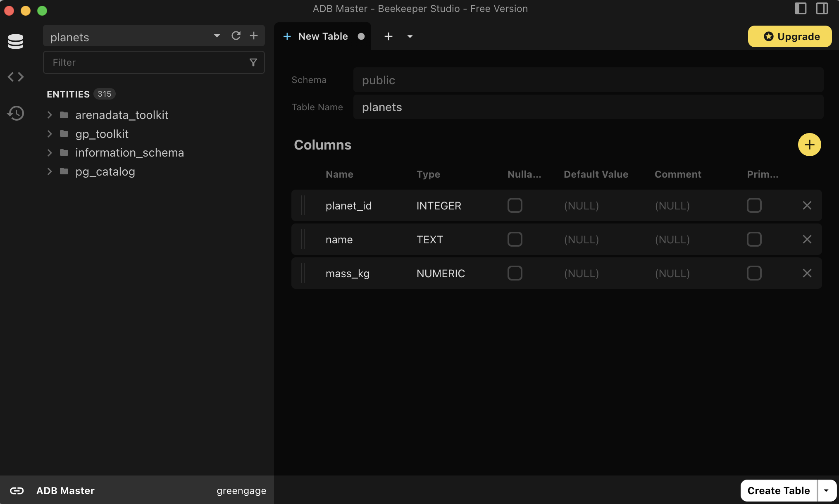Screen dimensions: 839x504
Task: Set name as primary key
Action: (754, 239)
